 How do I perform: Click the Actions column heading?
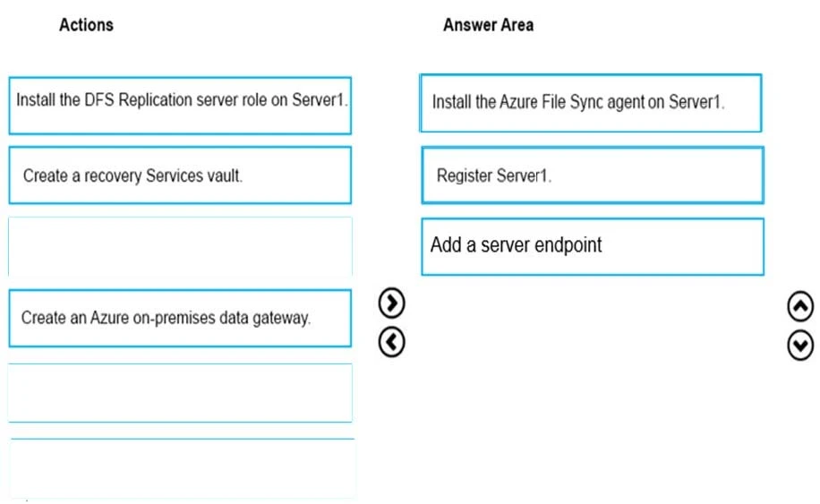click(86, 25)
